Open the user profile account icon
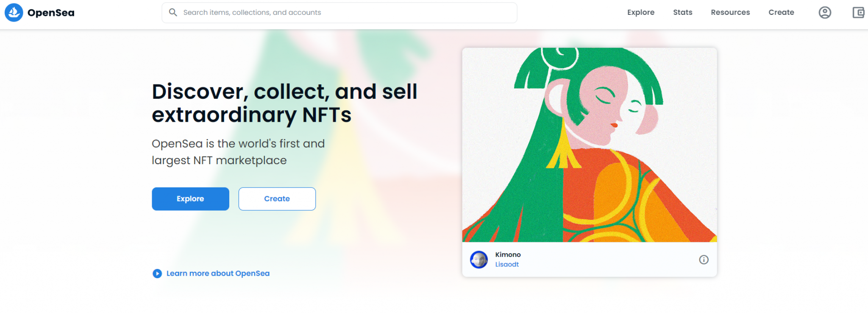Image resolution: width=868 pixels, height=313 pixels. pos(824,12)
